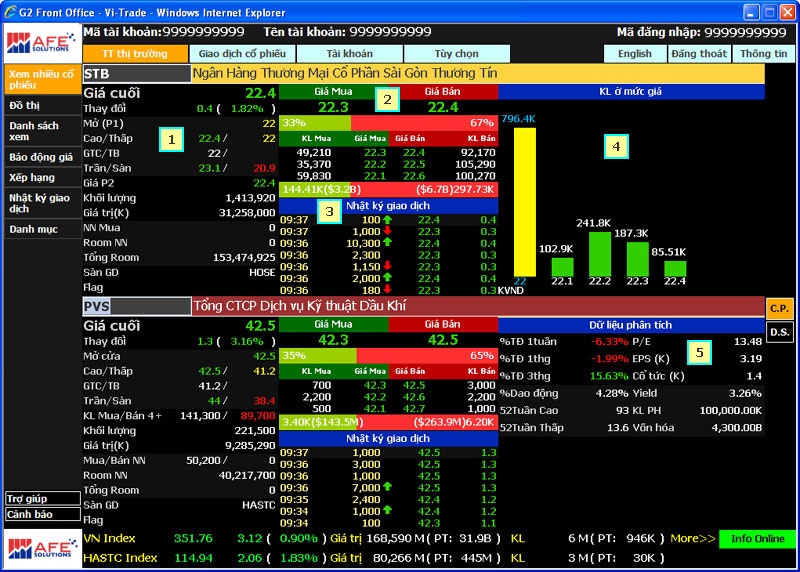The height and width of the screenshot is (572, 800).
Task: Open Xếp hạng in the sidebar
Action: pyautogui.click(x=42, y=178)
